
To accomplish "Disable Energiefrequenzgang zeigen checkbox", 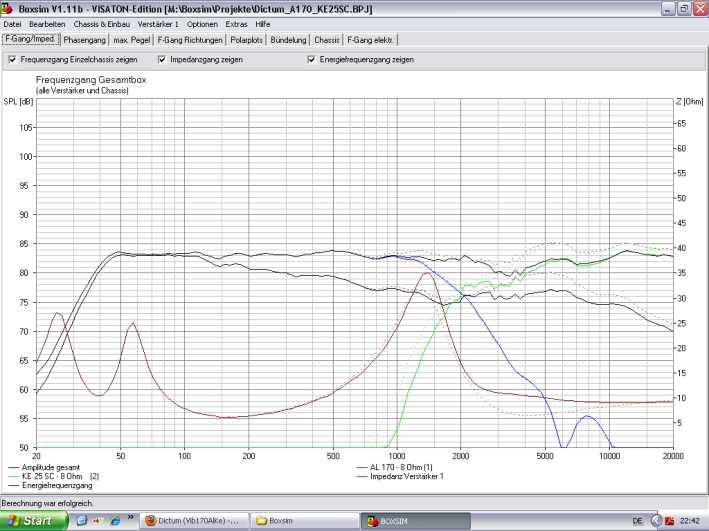I will (x=311, y=59).
